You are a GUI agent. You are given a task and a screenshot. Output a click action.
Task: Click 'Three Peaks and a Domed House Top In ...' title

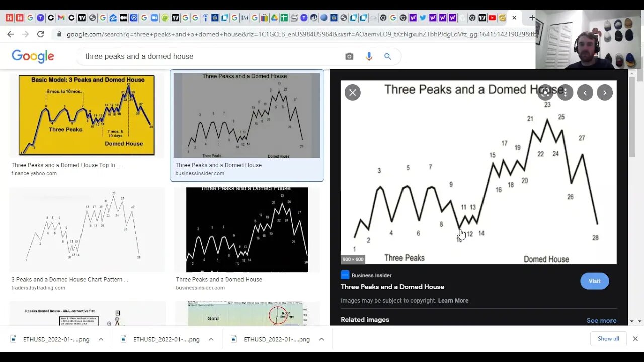tap(66, 165)
